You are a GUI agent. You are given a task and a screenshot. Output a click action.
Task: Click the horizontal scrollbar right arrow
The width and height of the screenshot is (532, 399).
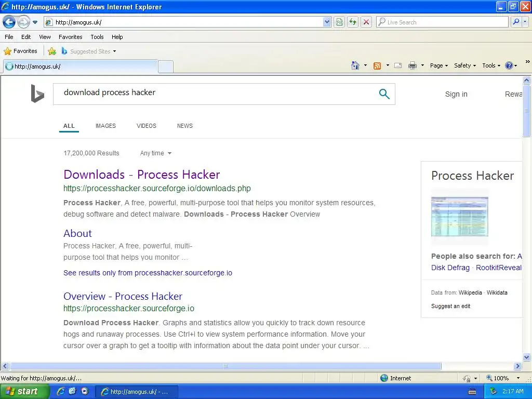pyautogui.click(x=517, y=366)
